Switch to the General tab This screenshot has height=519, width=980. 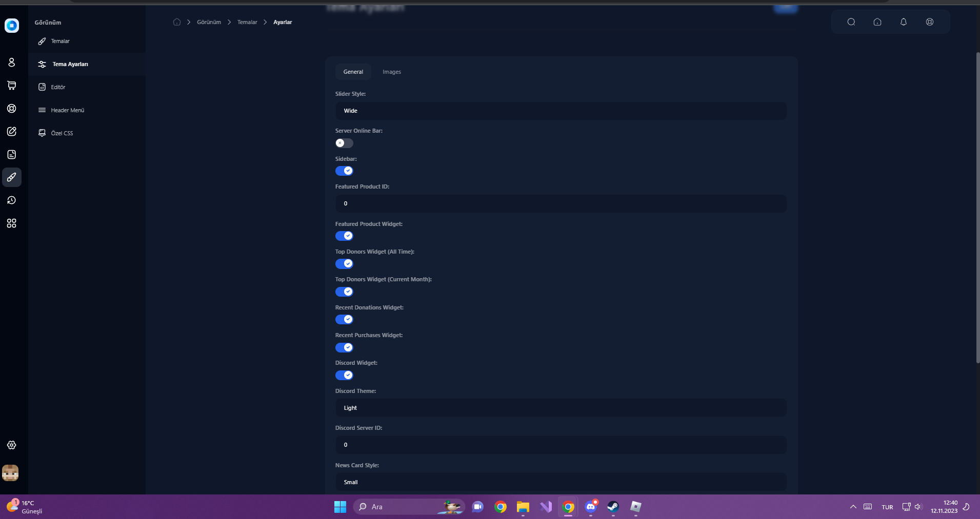coord(353,72)
